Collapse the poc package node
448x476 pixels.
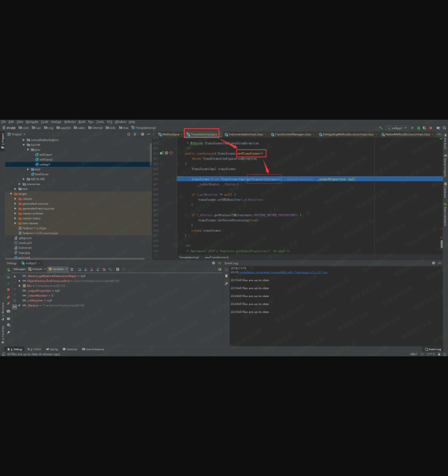[29, 150]
